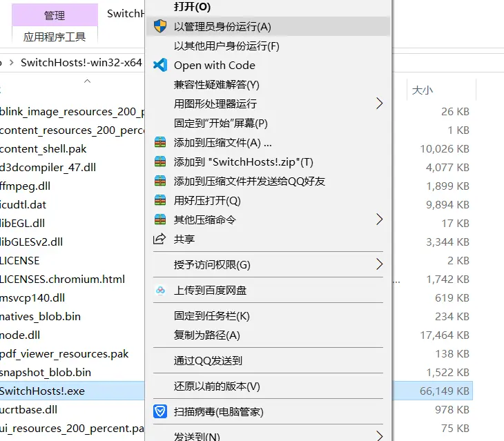Click the share icon beside 共享
This screenshot has width=504, height=441.
(159, 239)
